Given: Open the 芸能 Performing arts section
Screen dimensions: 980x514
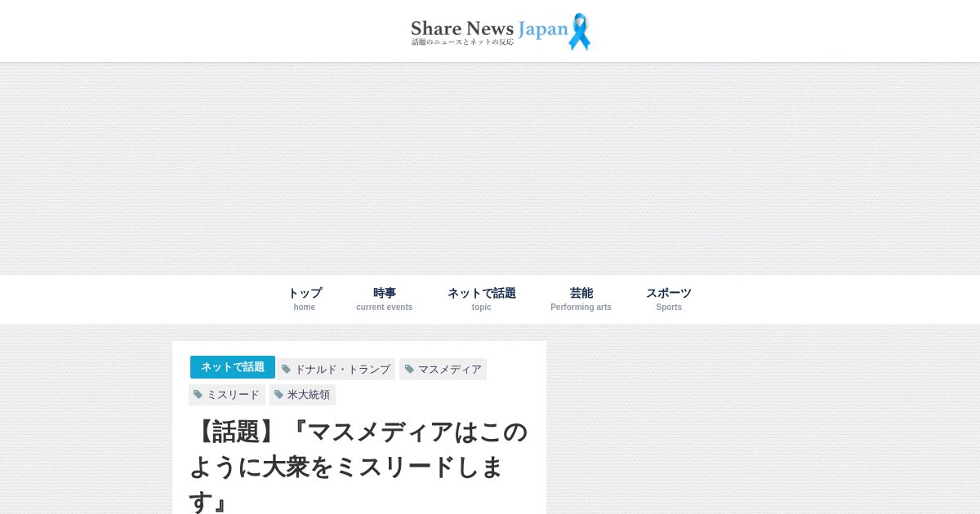Looking at the screenshot, I should point(581,299).
